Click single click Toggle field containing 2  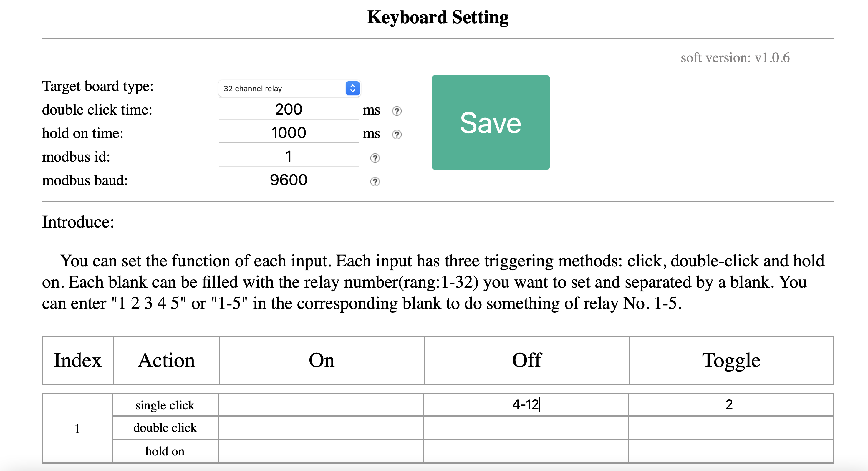pyautogui.click(x=730, y=405)
